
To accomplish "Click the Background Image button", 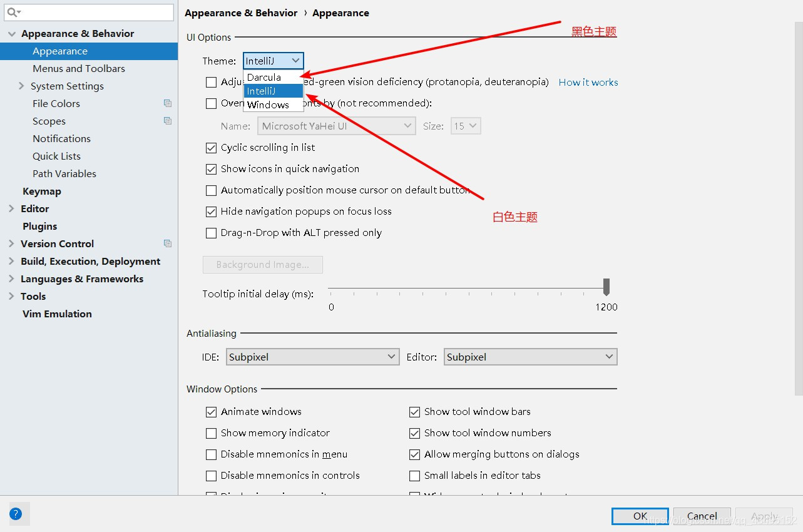I will tap(263, 265).
